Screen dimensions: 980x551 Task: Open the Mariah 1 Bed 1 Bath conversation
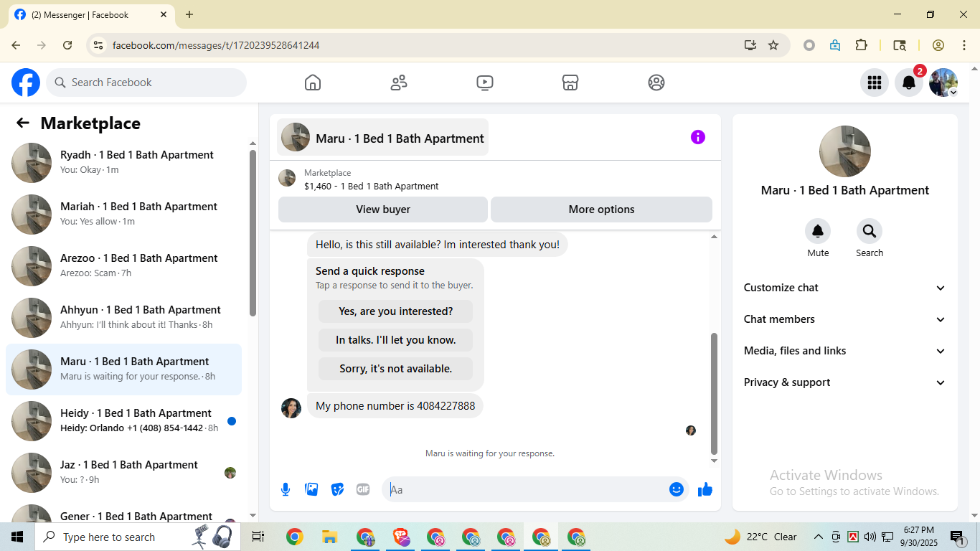[123, 215]
